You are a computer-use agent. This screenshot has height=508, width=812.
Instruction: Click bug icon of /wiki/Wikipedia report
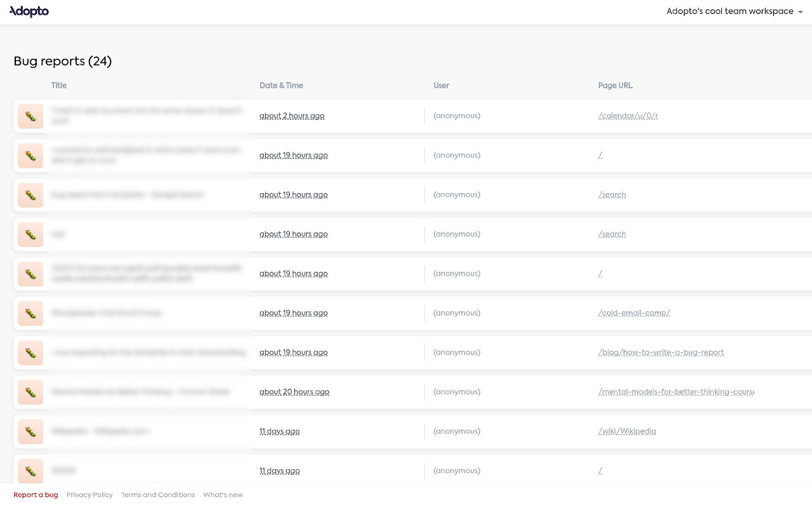pyautogui.click(x=30, y=431)
